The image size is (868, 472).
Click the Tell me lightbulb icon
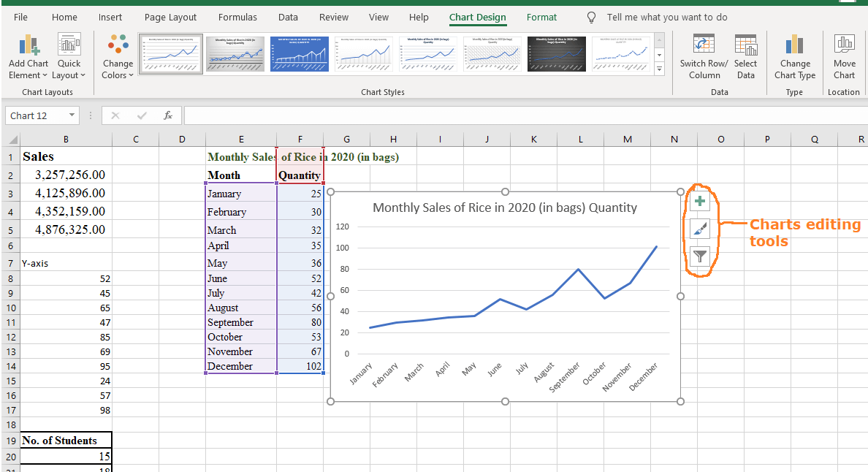[x=590, y=17]
